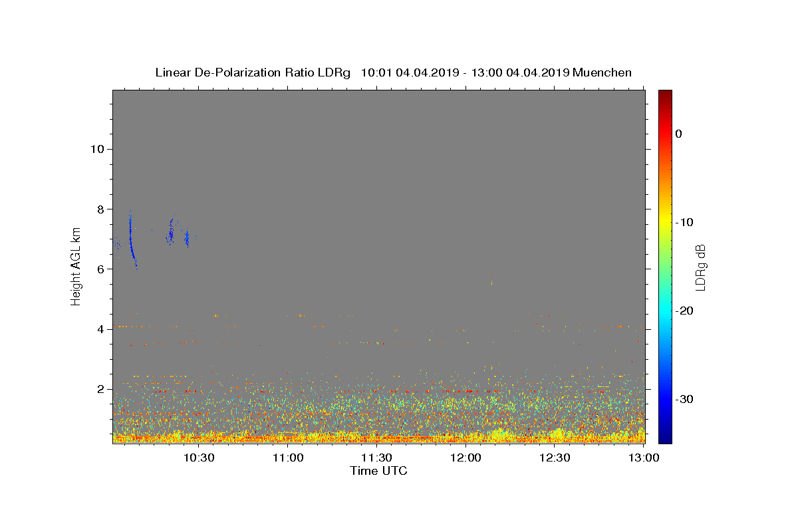Click the colorbar label -30

pyautogui.click(x=685, y=399)
